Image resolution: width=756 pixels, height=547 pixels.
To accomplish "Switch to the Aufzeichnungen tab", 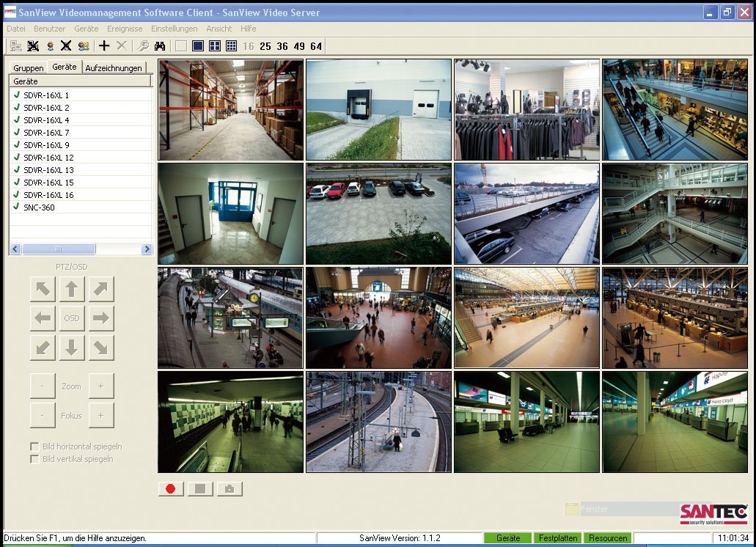I will point(114,68).
